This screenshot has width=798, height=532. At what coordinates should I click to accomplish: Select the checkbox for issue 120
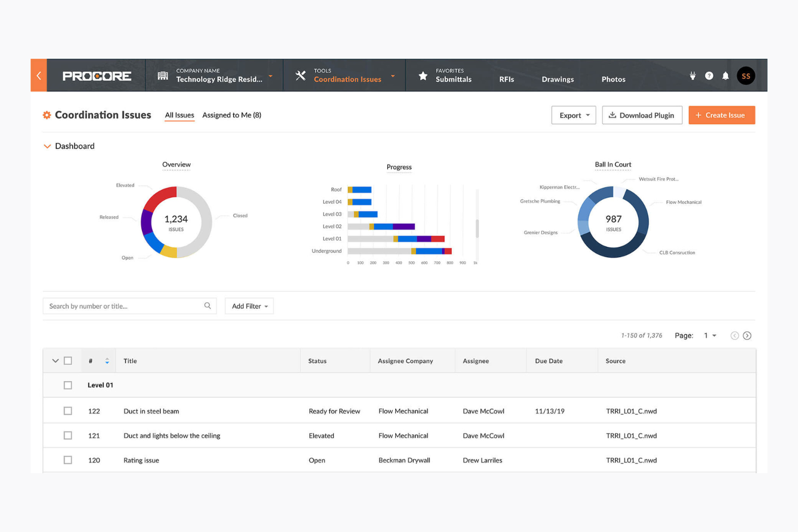(x=68, y=460)
